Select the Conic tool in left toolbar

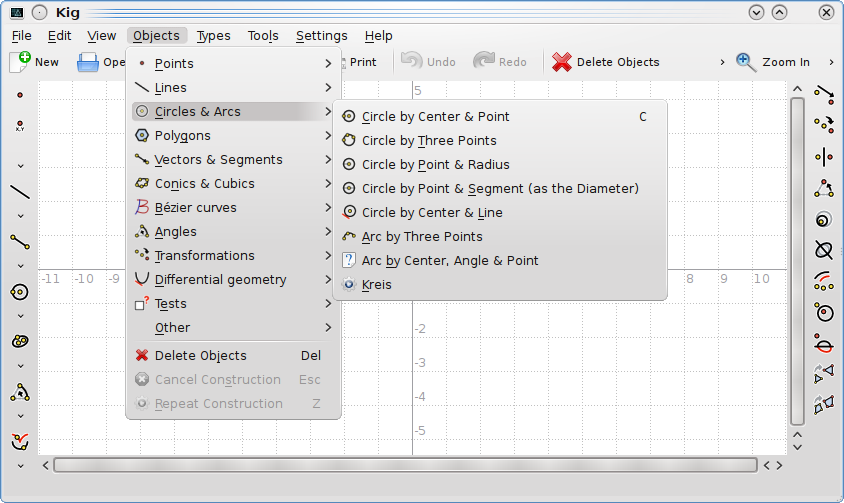(x=20, y=341)
